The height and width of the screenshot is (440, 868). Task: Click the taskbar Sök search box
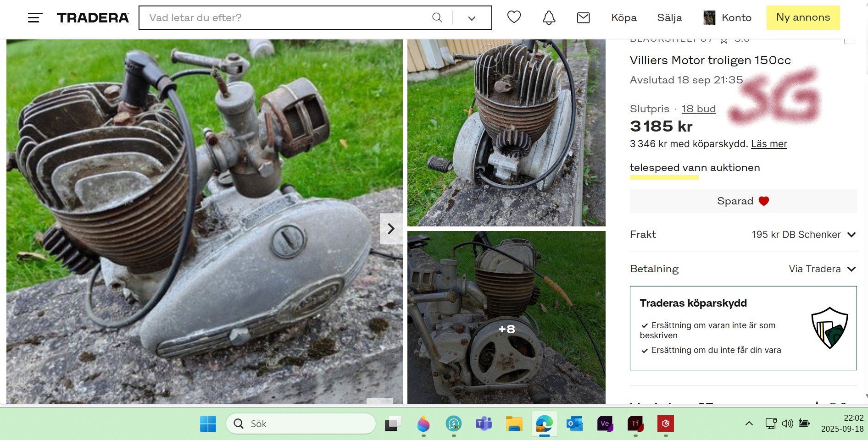click(301, 423)
